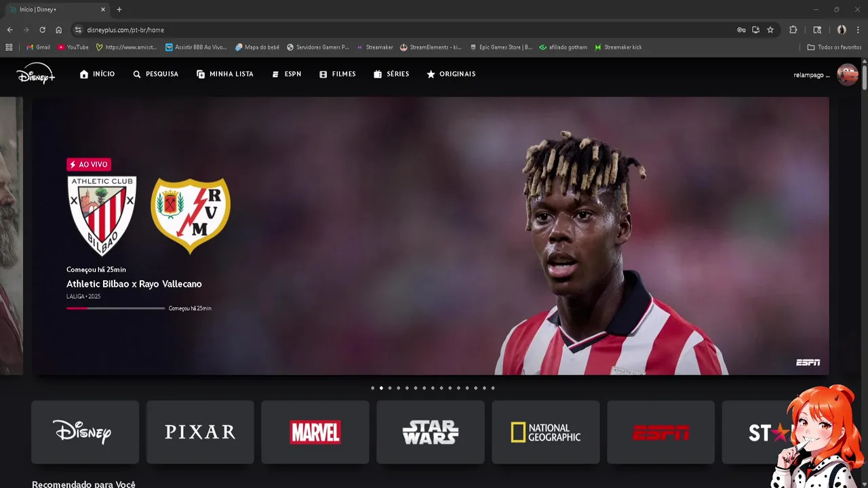Open the Streamaker bookmark
This screenshot has height=488, width=868.
coord(375,47)
